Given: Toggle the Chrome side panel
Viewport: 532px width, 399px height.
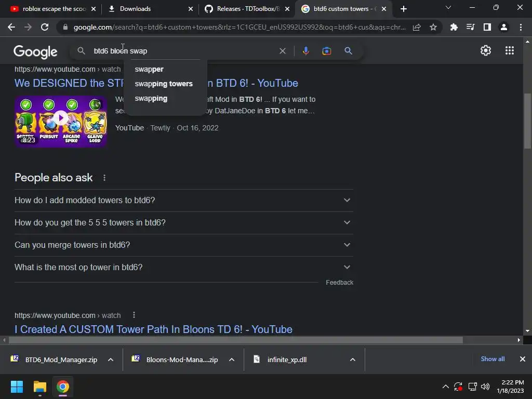Looking at the screenshot, I should (487, 27).
